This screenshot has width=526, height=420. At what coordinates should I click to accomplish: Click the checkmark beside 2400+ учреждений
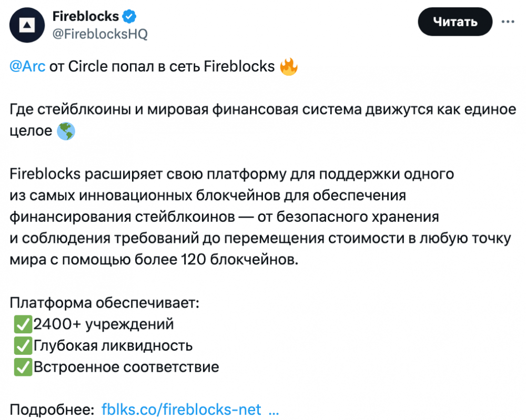pyautogui.click(x=23, y=324)
